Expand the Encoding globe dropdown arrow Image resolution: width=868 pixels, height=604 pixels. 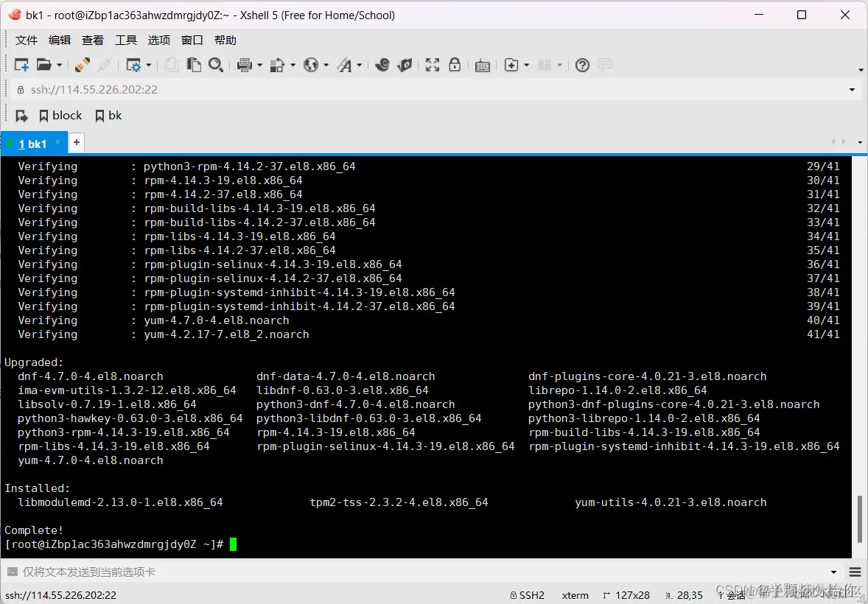pyautogui.click(x=326, y=66)
